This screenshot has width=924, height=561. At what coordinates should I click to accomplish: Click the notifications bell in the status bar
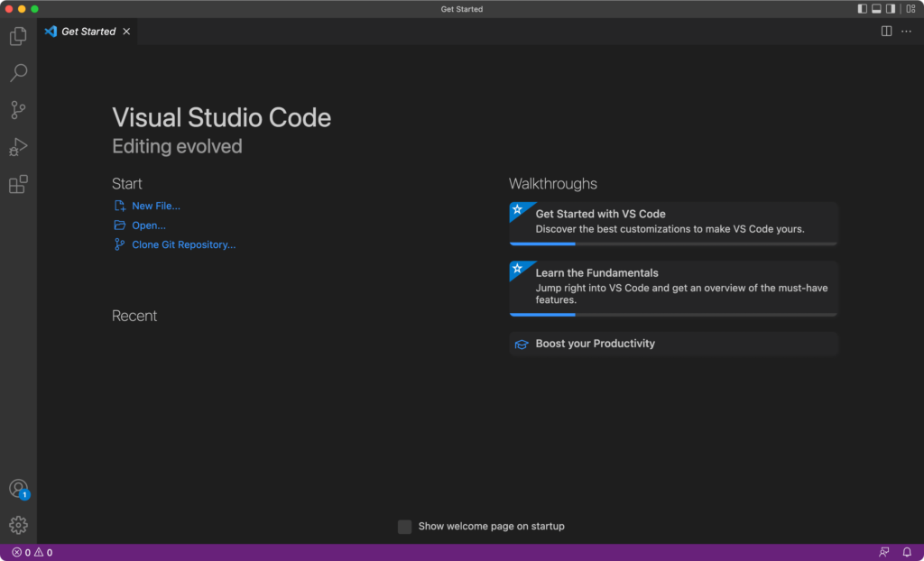pyautogui.click(x=906, y=551)
